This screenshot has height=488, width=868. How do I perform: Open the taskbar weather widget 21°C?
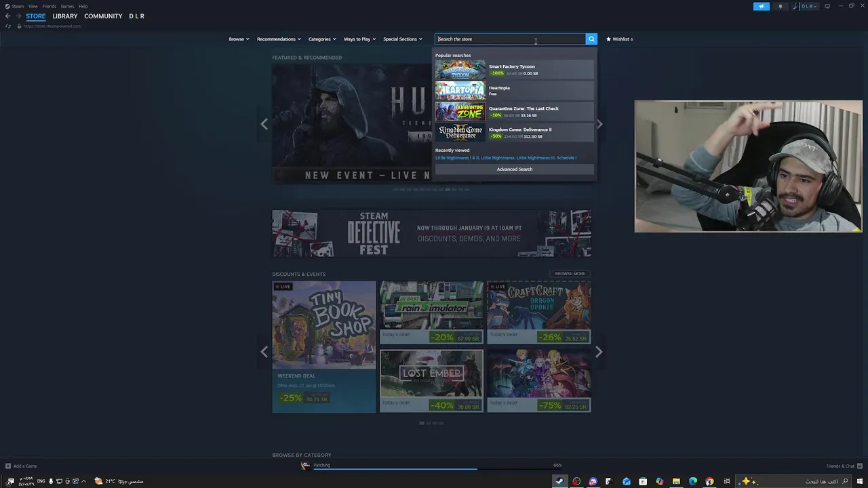tap(119, 481)
